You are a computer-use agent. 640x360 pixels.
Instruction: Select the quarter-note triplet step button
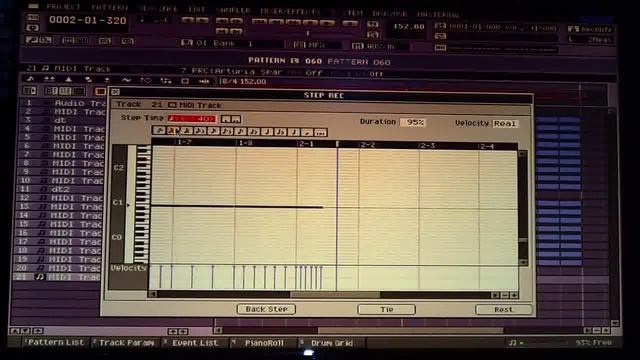(253, 131)
